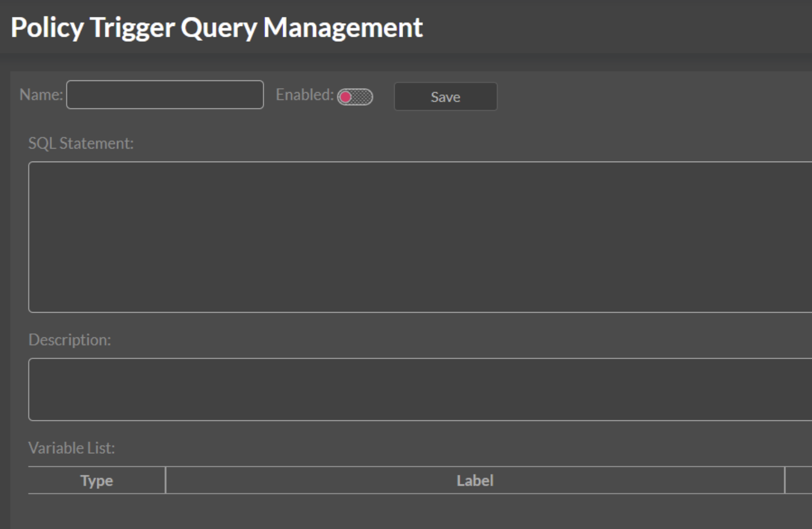
Task: Click inside the SQL Statement text area
Action: (x=420, y=237)
